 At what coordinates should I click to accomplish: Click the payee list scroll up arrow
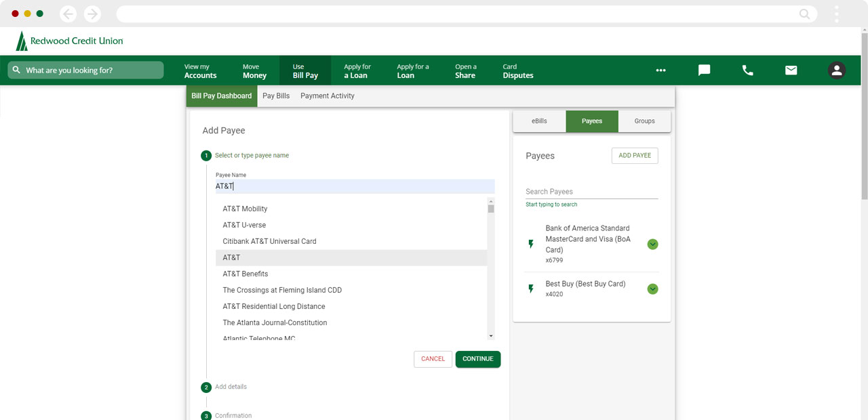[x=491, y=201]
